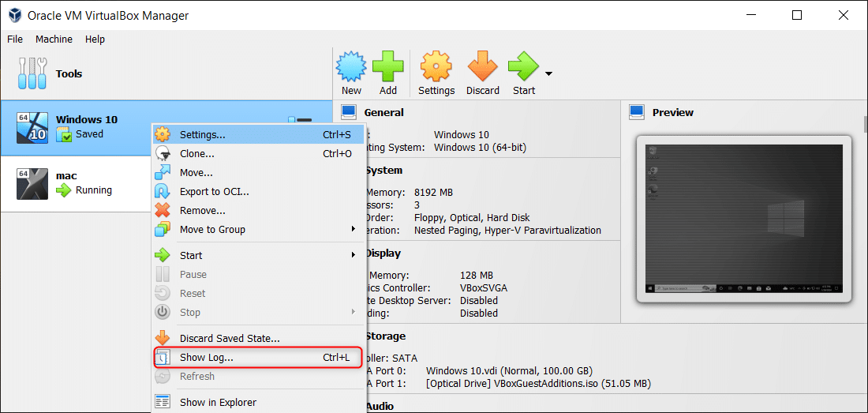Click the General section monitor icon
The height and width of the screenshot is (413, 868).
point(349,112)
